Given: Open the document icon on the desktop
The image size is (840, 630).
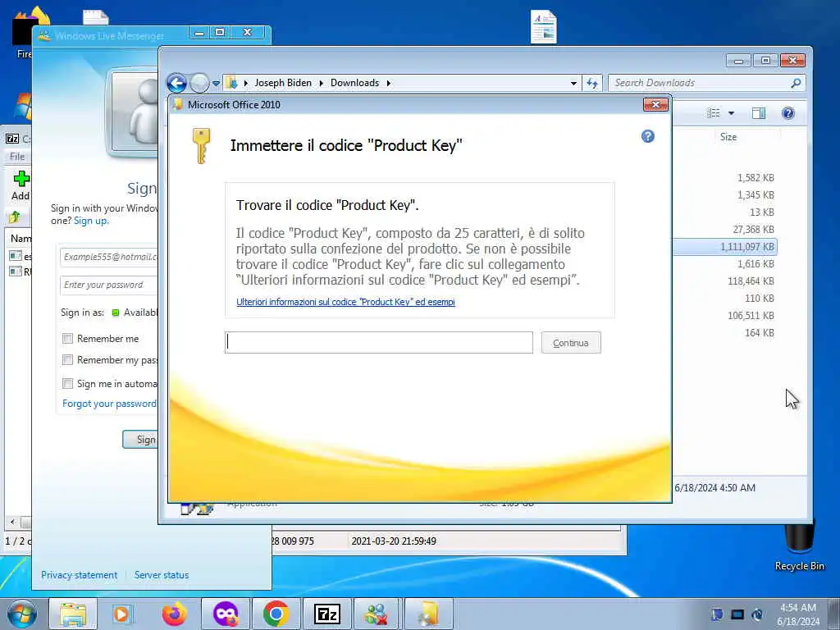Looking at the screenshot, I should tap(544, 27).
